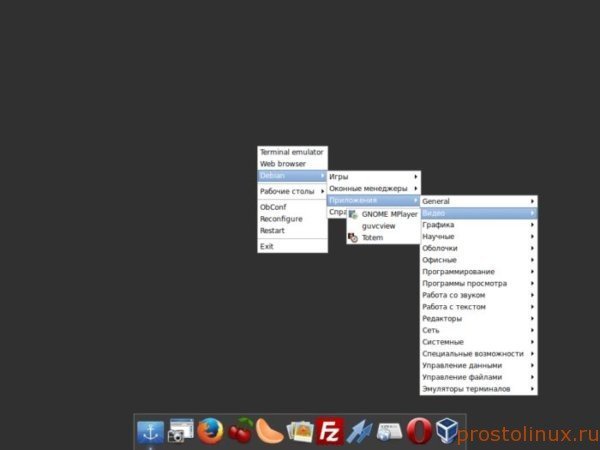Click the arrow next to General
The height and width of the screenshot is (450, 600).
point(532,201)
